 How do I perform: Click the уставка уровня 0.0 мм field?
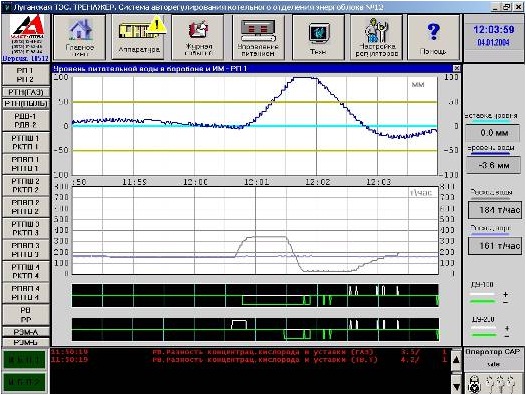[494, 133]
